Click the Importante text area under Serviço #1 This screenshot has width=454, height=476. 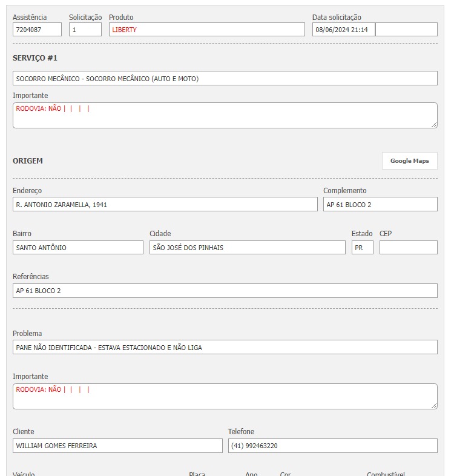[x=225, y=116]
